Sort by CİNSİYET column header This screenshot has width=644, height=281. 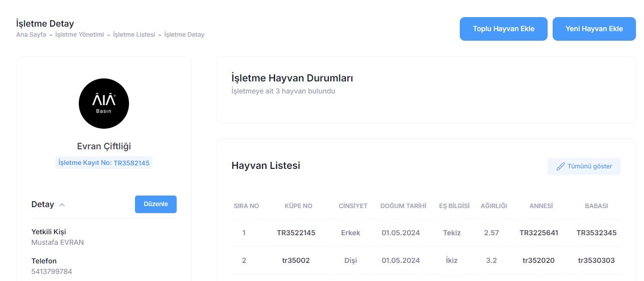coord(353,206)
